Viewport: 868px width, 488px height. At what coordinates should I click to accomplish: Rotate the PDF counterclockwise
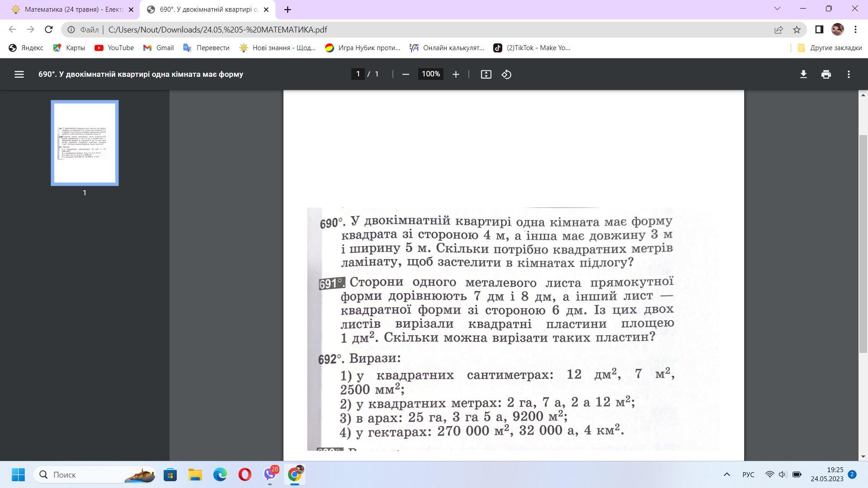(x=506, y=74)
